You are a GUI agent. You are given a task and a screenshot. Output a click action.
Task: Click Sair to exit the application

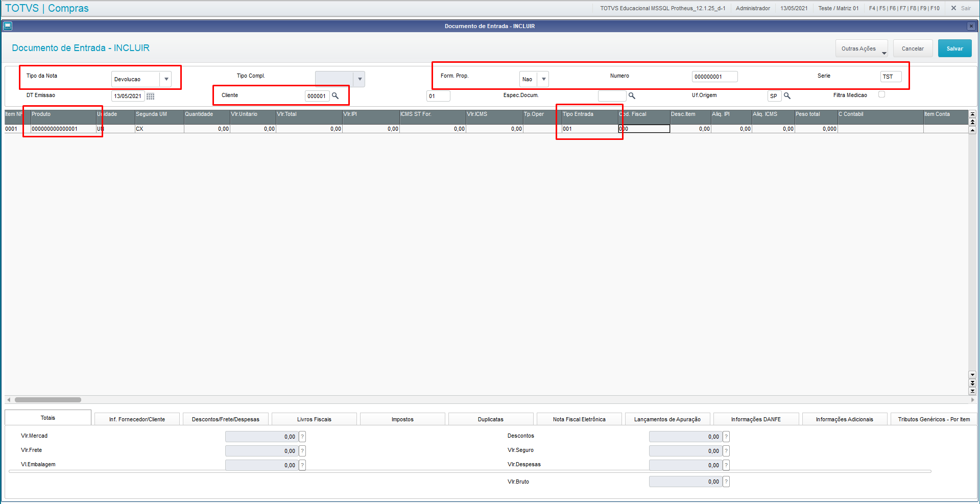click(961, 8)
